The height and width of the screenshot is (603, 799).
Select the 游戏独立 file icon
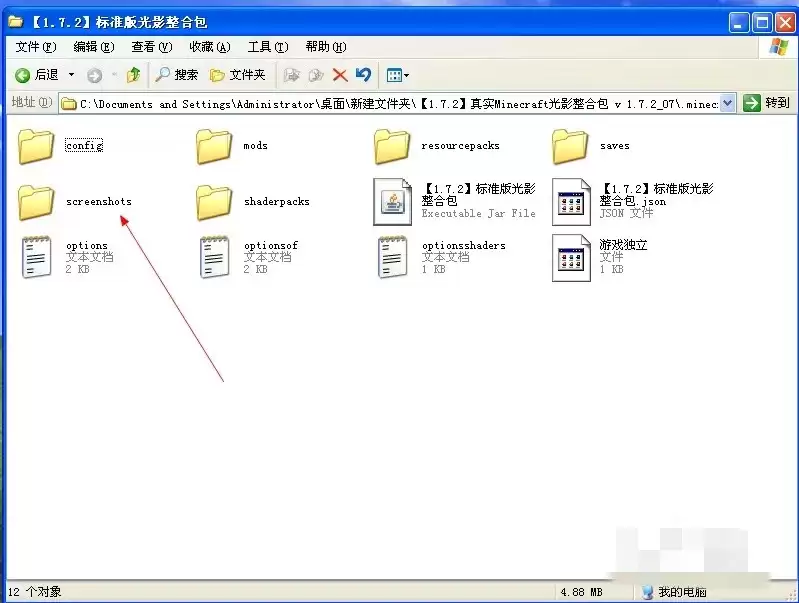click(x=571, y=257)
